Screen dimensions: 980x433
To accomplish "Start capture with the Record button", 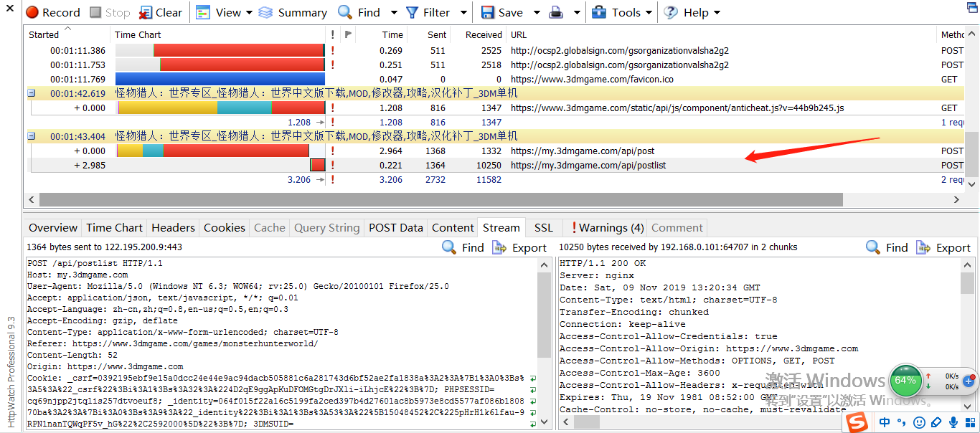I will [x=53, y=12].
